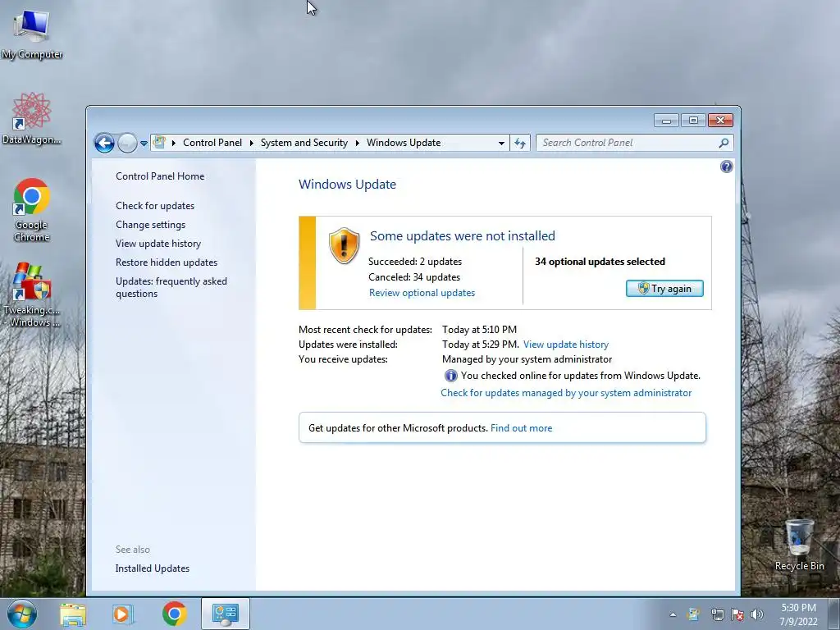Click Action Center flag tray icon
Screen dimensions: 840x630
pyautogui.click(x=737, y=614)
